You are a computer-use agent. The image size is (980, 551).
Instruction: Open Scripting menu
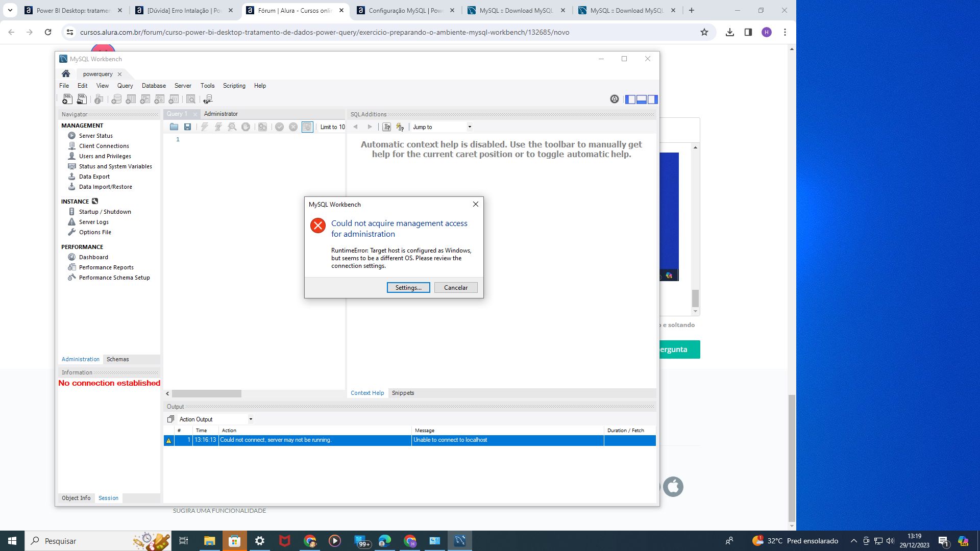point(234,86)
